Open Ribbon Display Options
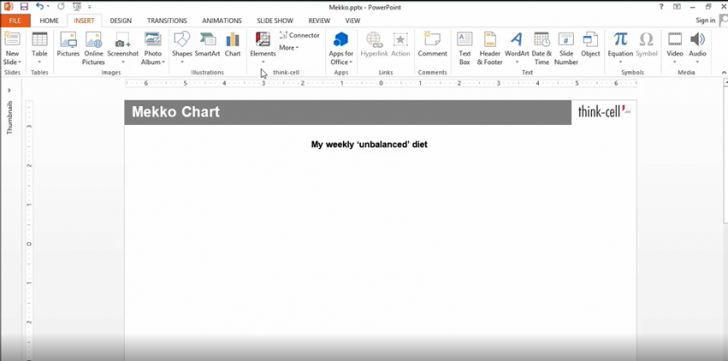 click(677, 6)
